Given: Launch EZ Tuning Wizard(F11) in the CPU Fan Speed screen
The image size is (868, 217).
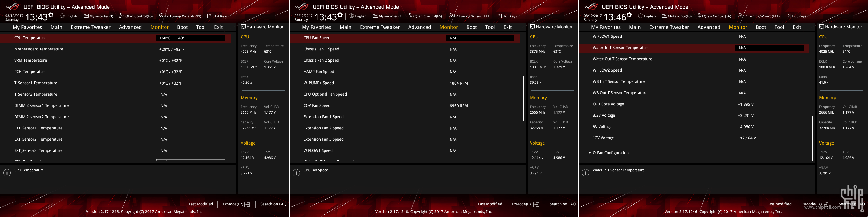Looking at the screenshot, I should (469, 16).
